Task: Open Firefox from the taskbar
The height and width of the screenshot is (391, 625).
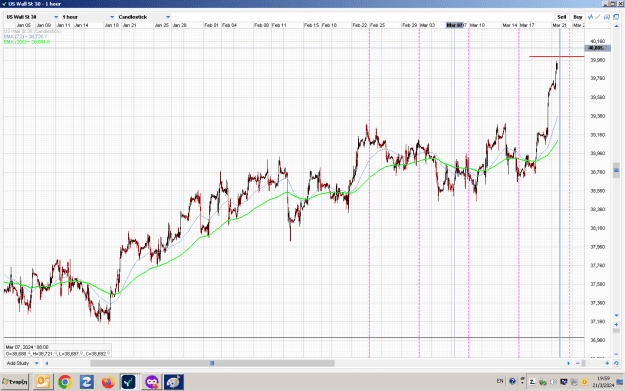Action: tap(108, 382)
